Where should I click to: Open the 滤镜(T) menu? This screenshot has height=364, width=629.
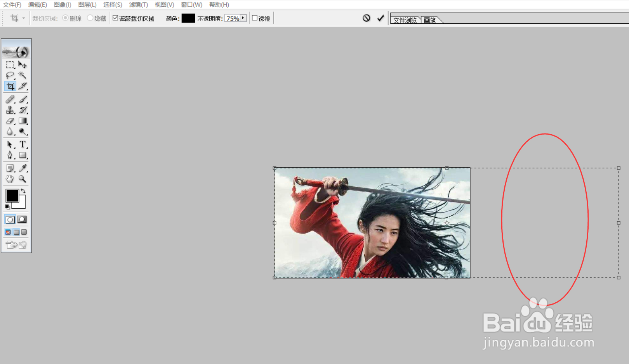point(139,5)
